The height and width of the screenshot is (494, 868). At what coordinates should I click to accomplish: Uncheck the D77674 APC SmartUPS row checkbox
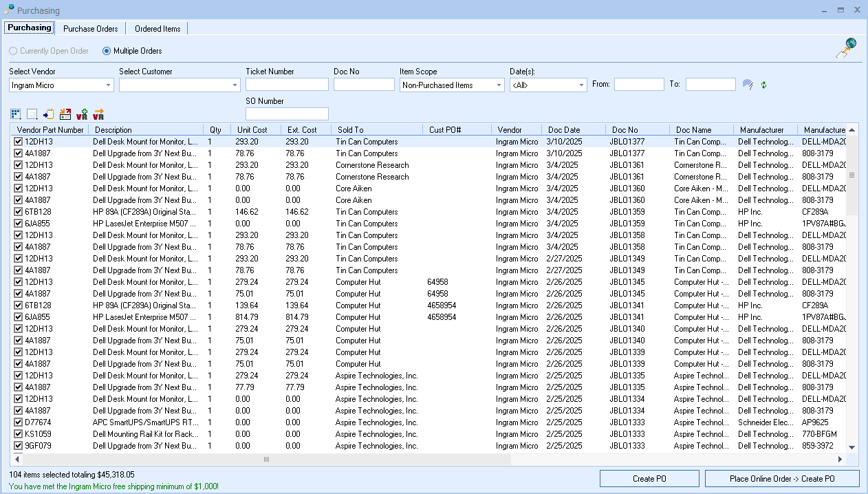click(x=19, y=422)
